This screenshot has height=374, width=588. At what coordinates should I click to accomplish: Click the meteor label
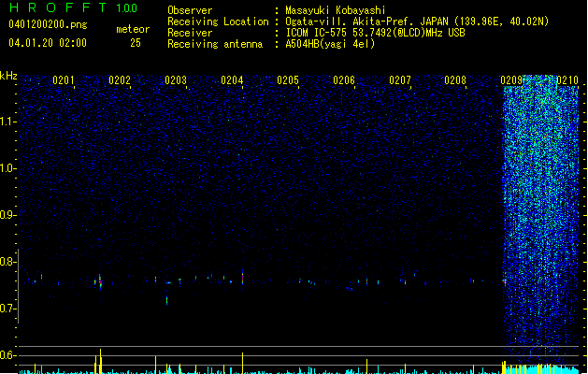click(x=133, y=29)
